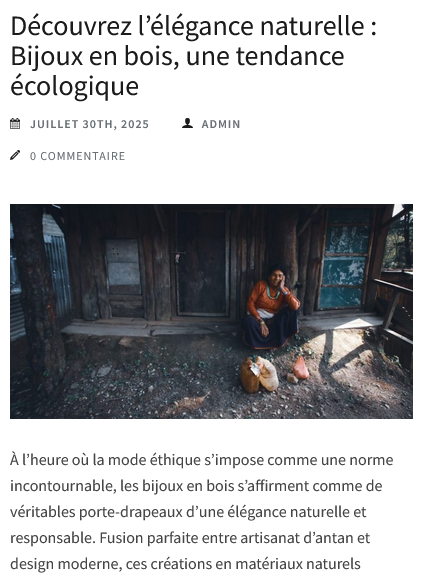423x580 pixels.
Task: Click the tree trunk at the photo's left edge
Action: click(x=39, y=300)
